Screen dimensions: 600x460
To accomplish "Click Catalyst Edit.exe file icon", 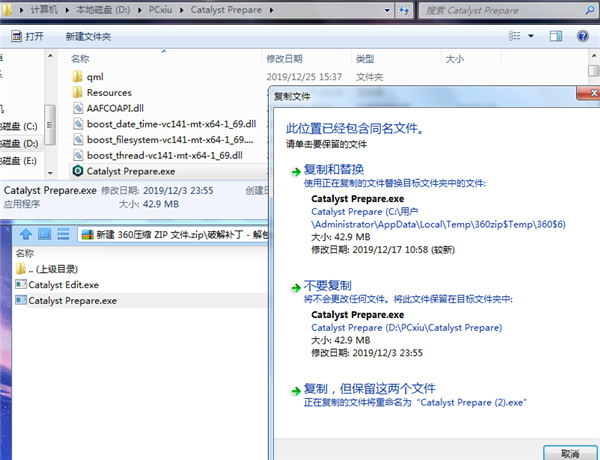I will tap(21, 284).
